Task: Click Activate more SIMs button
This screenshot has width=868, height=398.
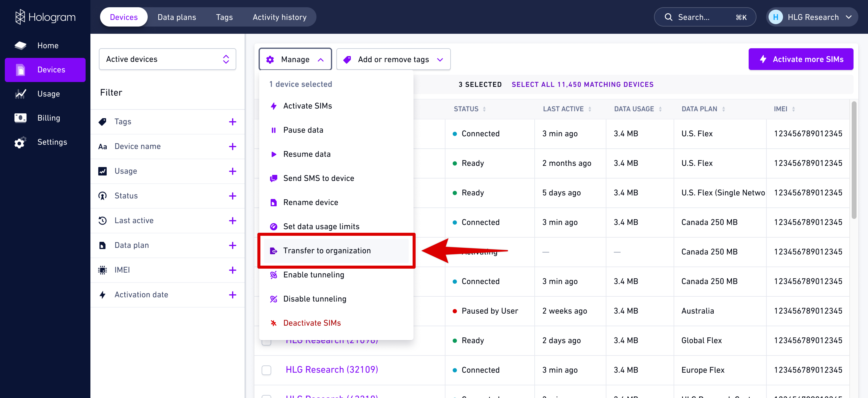Action: coord(801,59)
